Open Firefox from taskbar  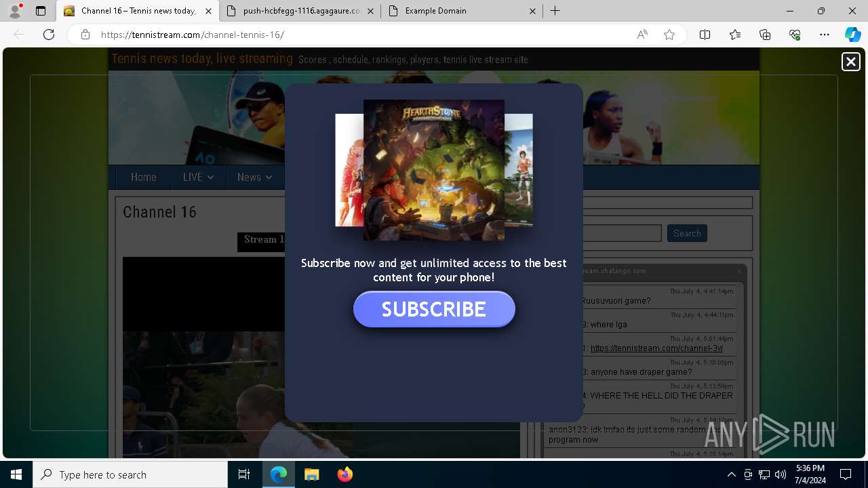tap(344, 474)
